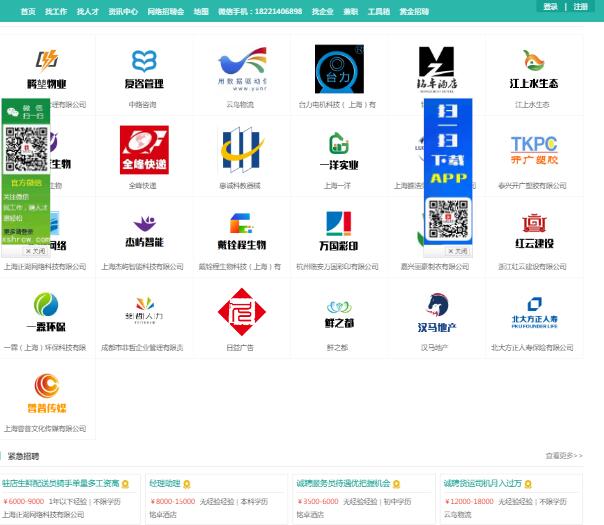Open 赏金招聘 in the navigation bar
604x525 pixels.
click(x=414, y=12)
